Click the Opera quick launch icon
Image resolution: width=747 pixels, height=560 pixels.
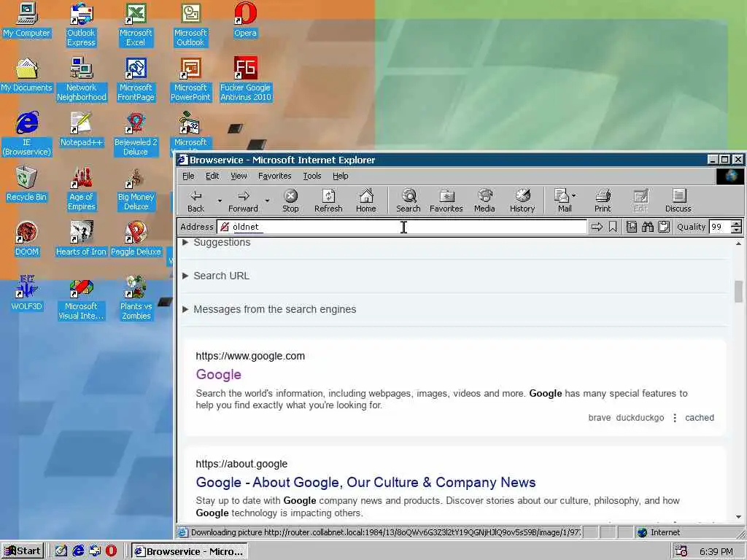click(112, 551)
